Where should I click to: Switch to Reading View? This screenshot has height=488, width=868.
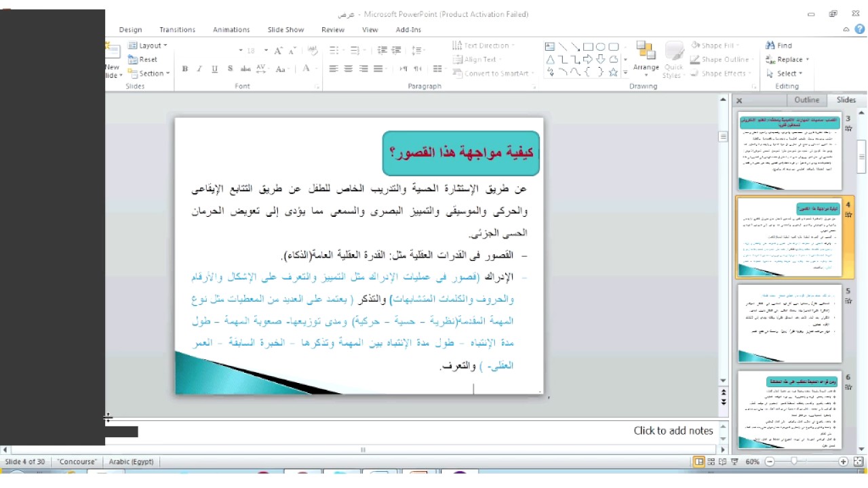722,462
